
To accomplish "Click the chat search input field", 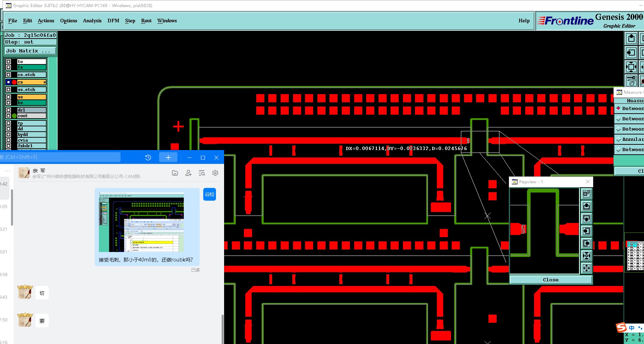I will [x=60, y=157].
